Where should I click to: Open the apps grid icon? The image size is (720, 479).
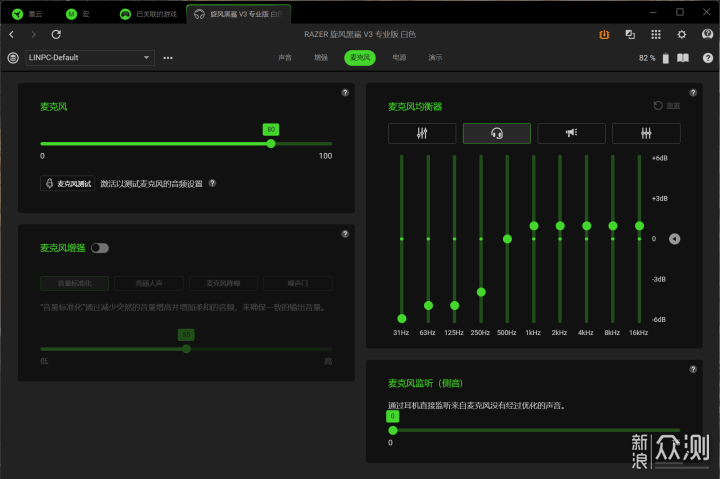tap(656, 34)
